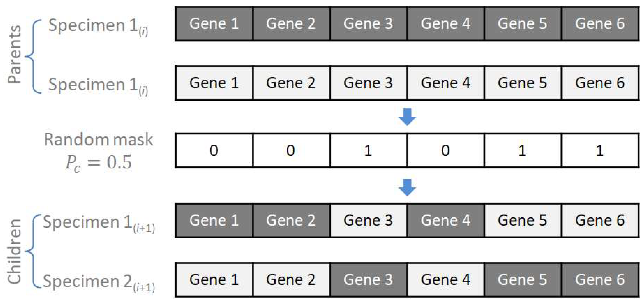Viewport: 644px width, 303px height.
Task: Click the vertical Children label
Action: click(15, 251)
